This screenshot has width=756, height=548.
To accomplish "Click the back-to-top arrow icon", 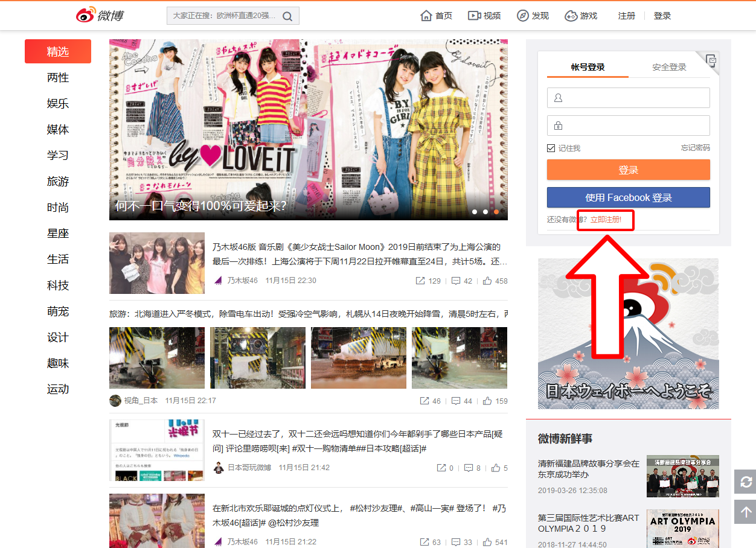I will point(746,512).
